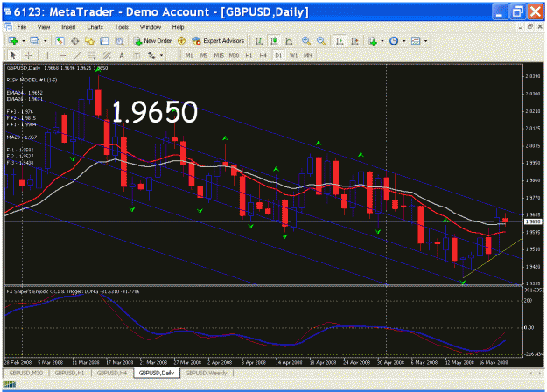This screenshot has height=392, width=547.
Task: Open the View menu
Action: pos(44,27)
